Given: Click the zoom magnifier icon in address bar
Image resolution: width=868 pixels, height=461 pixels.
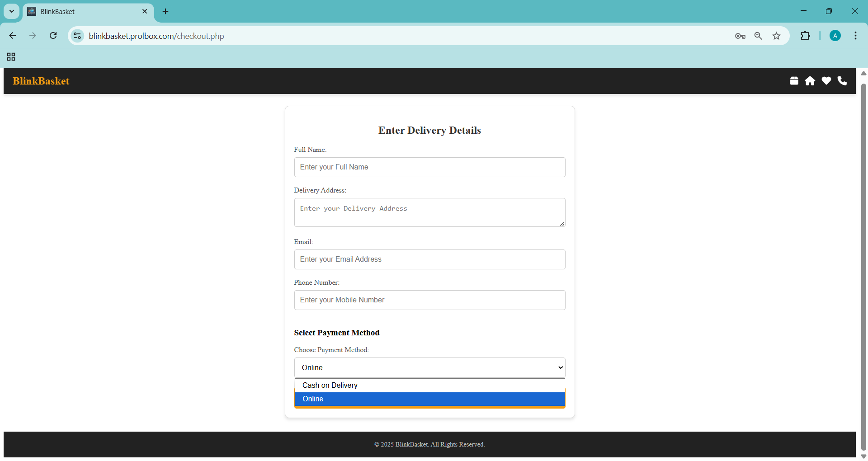Looking at the screenshot, I should pos(758,36).
